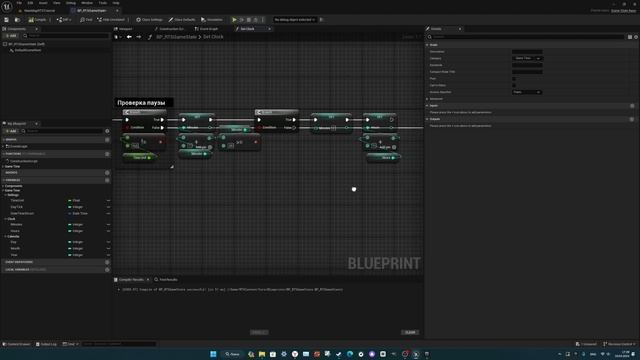Switch to the Event Graph tab

pyautogui.click(x=207, y=29)
